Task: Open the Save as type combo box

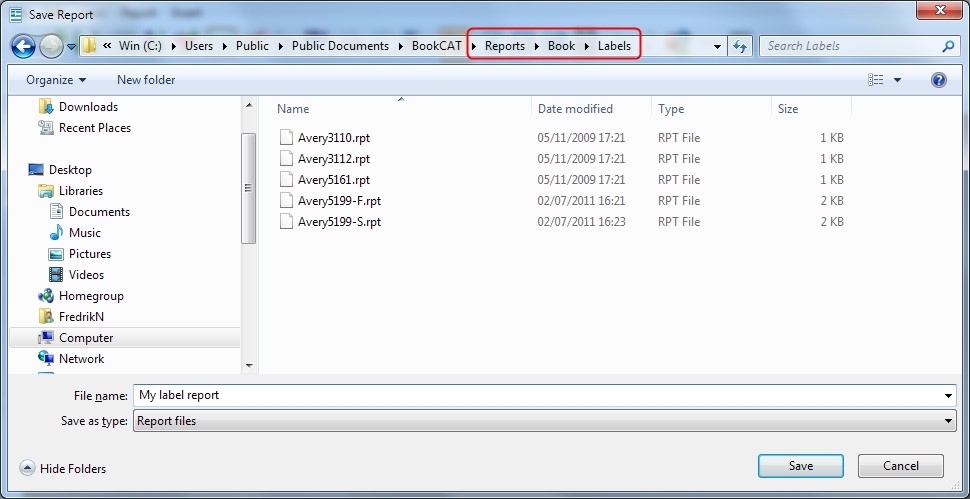Action: [x=544, y=421]
